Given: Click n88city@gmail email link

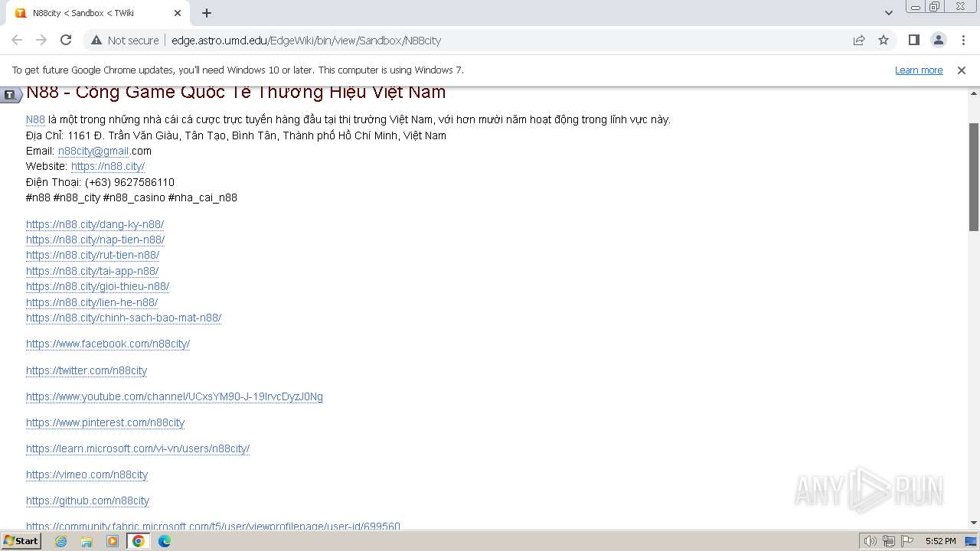Looking at the screenshot, I should [94, 151].
